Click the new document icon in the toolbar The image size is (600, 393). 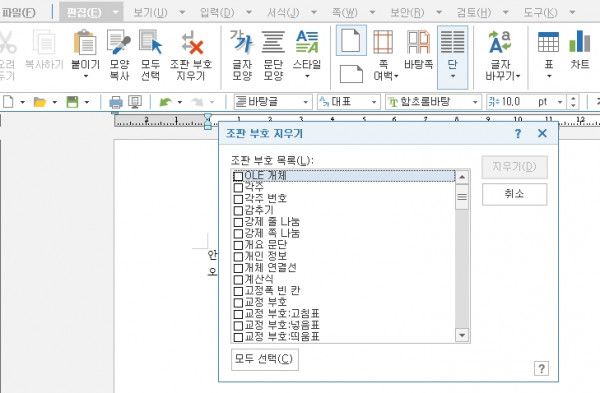point(8,102)
